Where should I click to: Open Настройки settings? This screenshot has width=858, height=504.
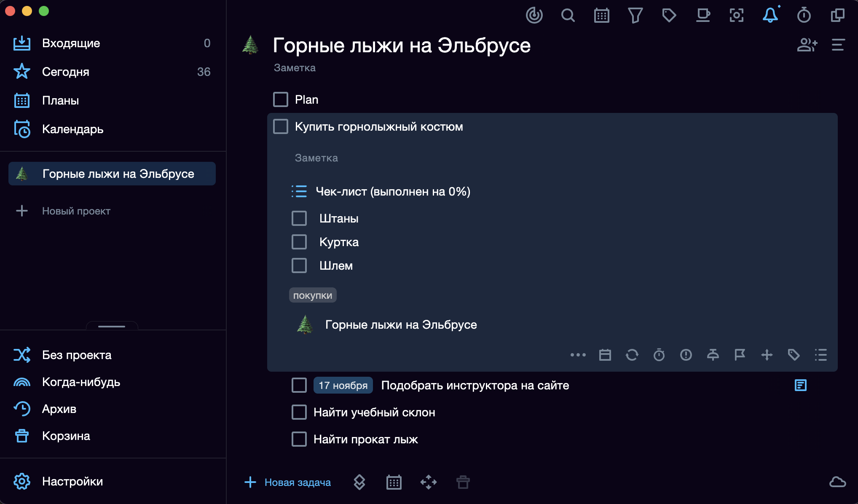112,481
